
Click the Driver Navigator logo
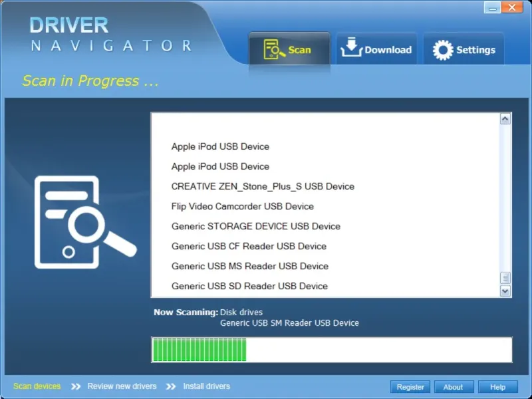[x=111, y=35]
